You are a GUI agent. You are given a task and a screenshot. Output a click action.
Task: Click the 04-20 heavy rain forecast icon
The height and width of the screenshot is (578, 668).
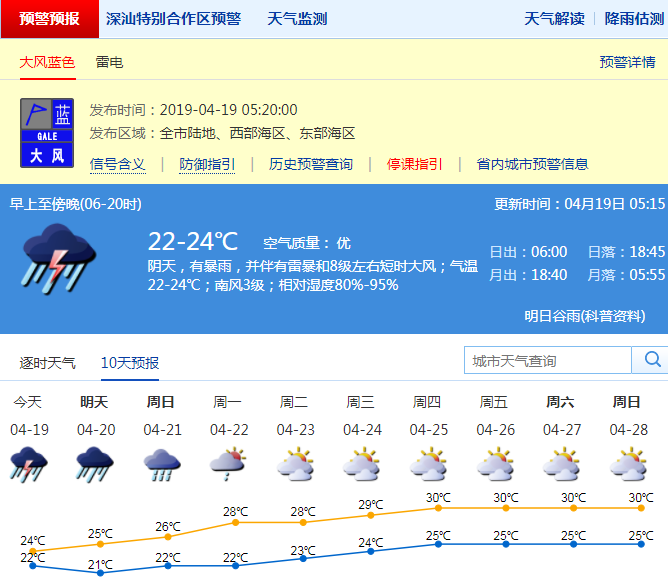point(95,464)
